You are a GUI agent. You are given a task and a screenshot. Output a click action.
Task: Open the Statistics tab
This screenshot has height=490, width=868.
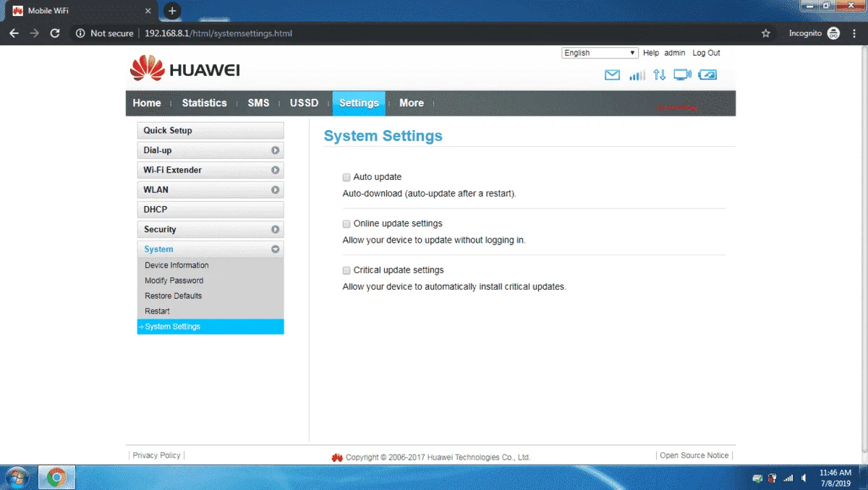[204, 103]
